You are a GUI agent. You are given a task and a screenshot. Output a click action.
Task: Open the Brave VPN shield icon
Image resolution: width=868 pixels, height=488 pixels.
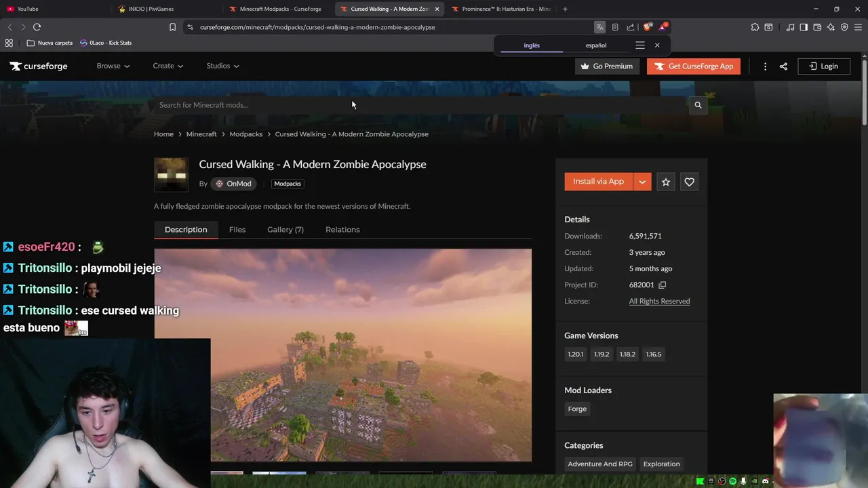pos(844,27)
